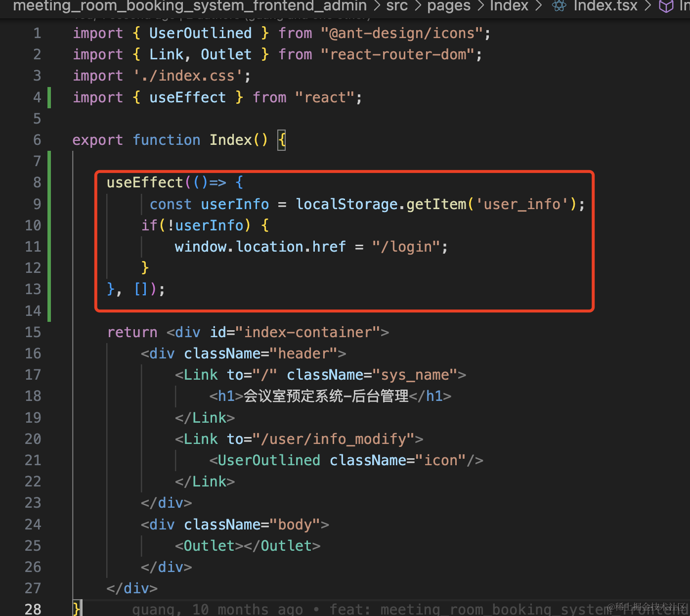Image resolution: width=690 pixels, height=616 pixels.
Task: Click the green gutter bar beside line 10
Action: pos(49,225)
